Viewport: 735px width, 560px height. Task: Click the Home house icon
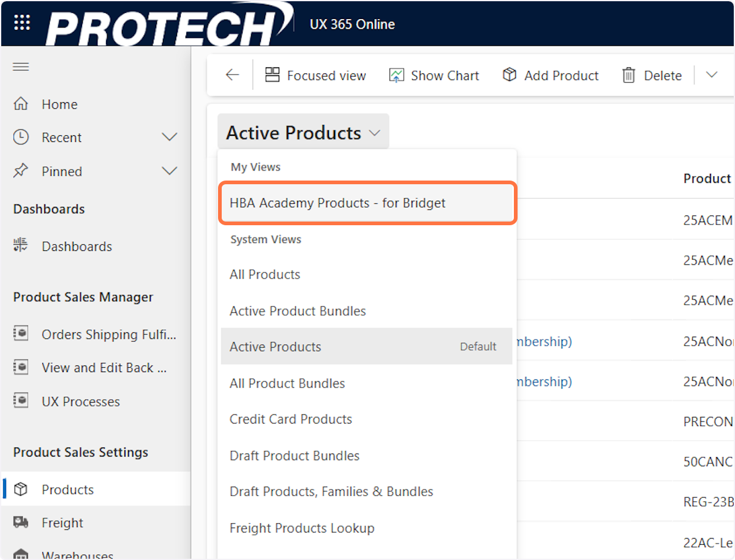pos(21,104)
